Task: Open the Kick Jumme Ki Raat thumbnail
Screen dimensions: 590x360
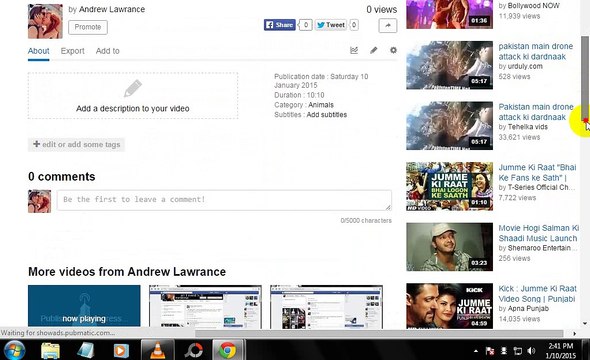Action: click(449, 306)
